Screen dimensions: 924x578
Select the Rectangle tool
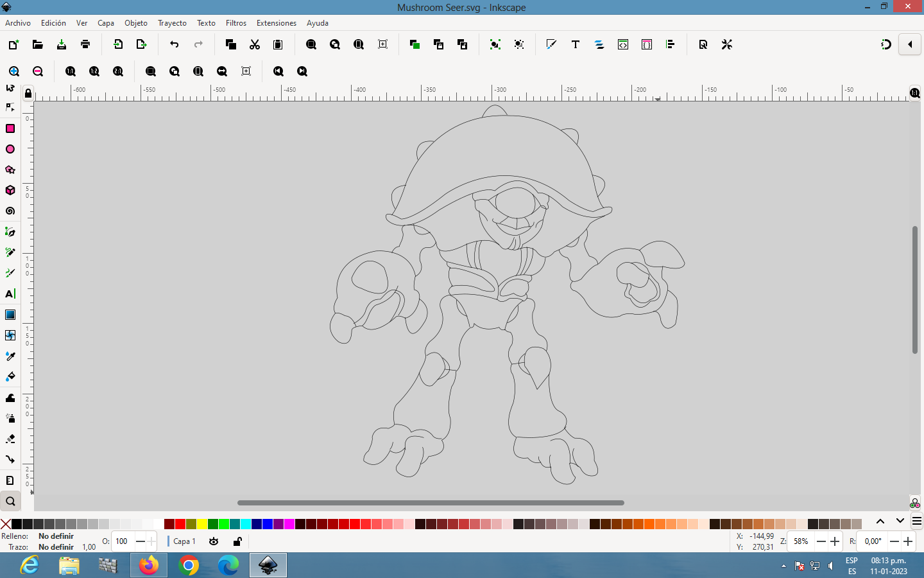pyautogui.click(x=10, y=128)
